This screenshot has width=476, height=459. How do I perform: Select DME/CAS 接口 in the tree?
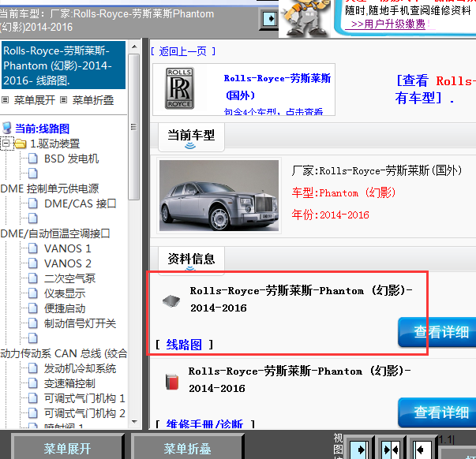(81, 203)
